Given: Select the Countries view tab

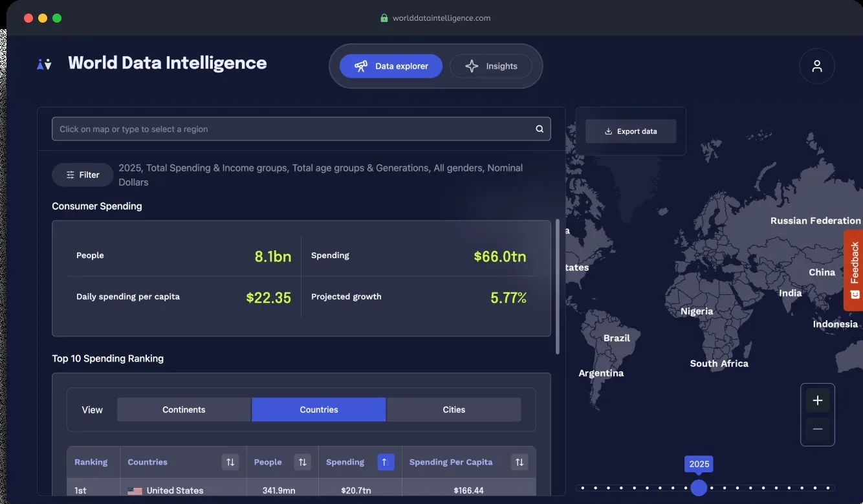Looking at the screenshot, I should point(319,410).
